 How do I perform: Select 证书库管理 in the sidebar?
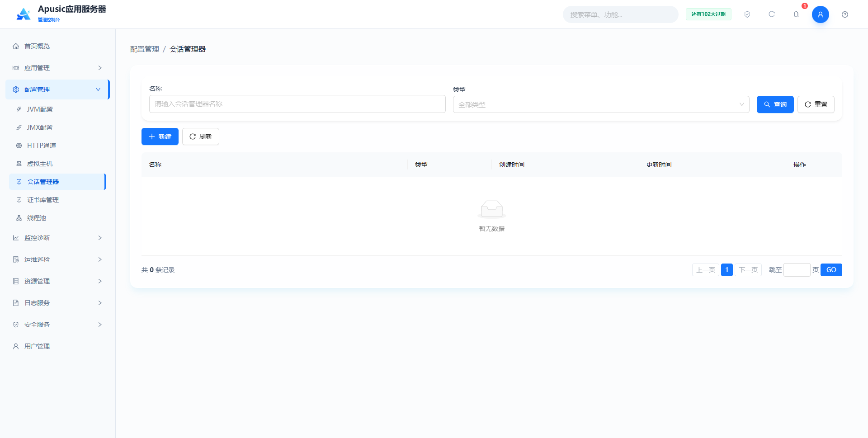pyautogui.click(x=57, y=200)
